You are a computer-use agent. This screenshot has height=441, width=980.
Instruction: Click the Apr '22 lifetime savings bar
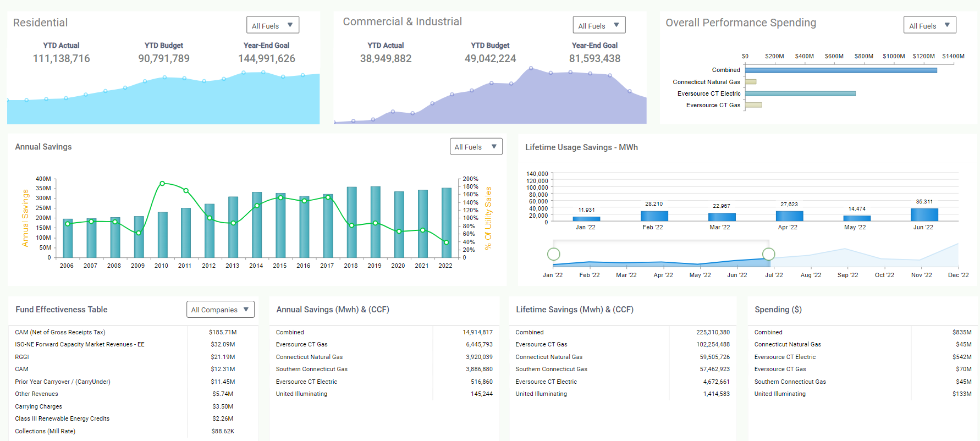tap(789, 216)
